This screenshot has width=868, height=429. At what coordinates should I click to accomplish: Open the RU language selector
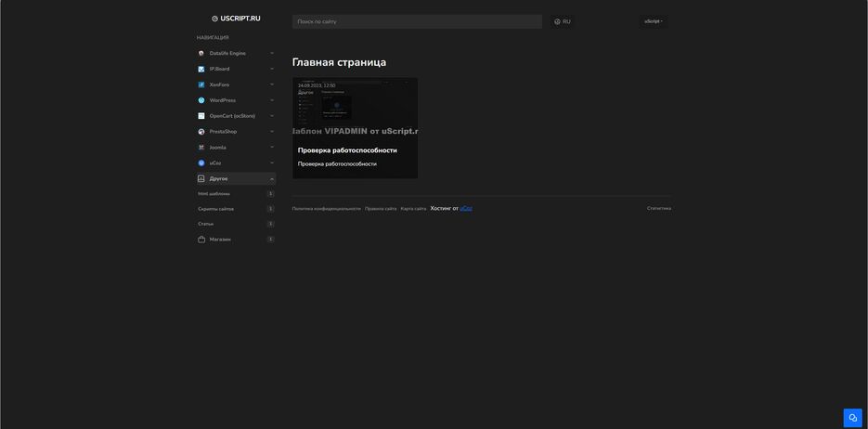click(x=563, y=21)
